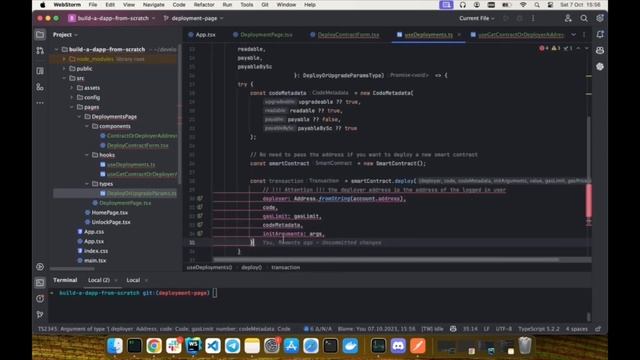Select App.css in project tree
The width and height of the screenshot is (640, 360).
[94, 232]
